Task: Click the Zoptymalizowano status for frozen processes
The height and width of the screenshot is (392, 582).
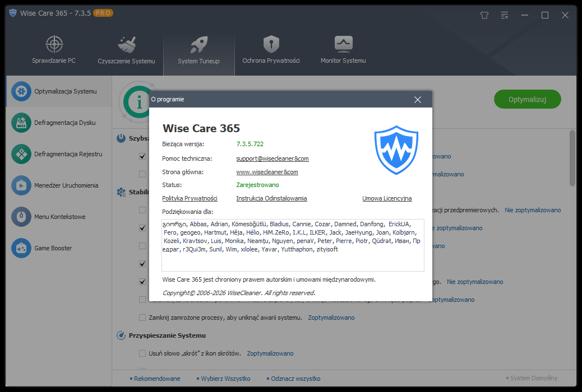Action: pyautogui.click(x=331, y=318)
